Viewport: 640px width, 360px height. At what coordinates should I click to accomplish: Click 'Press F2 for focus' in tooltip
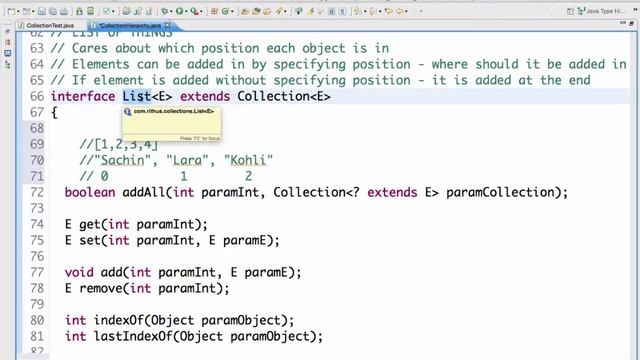tap(200, 138)
